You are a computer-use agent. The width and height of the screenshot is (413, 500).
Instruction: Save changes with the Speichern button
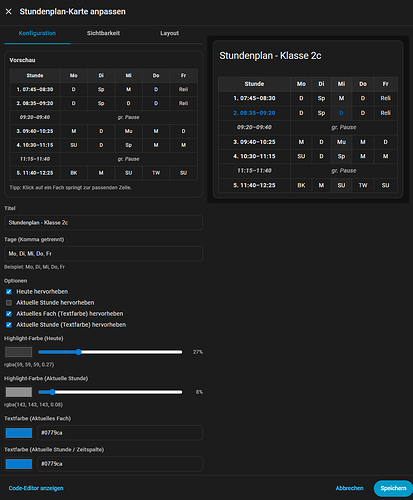[x=393, y=488]
